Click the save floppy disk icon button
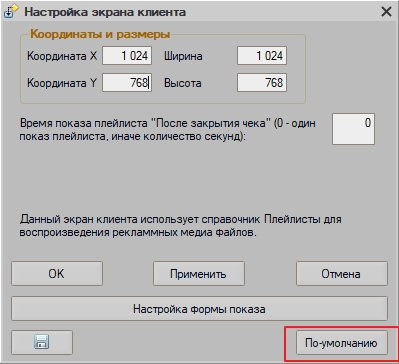 pos(42,342)
